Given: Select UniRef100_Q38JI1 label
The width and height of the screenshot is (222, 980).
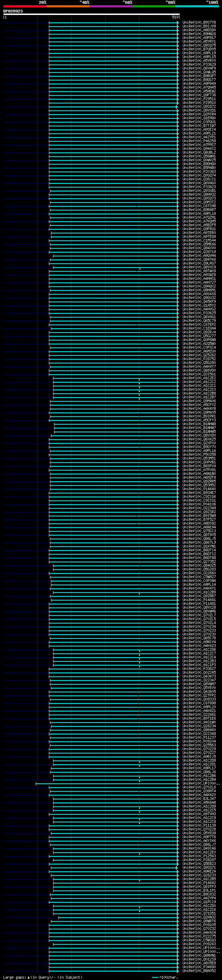Looking at the screenshot, I should click(199, 179).
